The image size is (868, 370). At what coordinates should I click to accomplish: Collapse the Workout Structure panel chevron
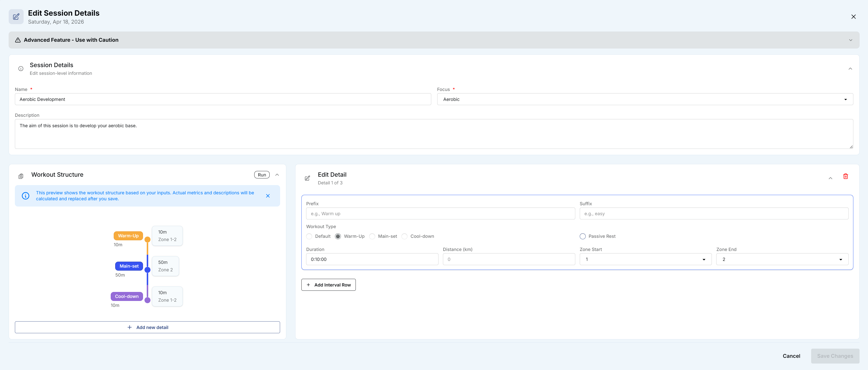(x=277, y=175)
